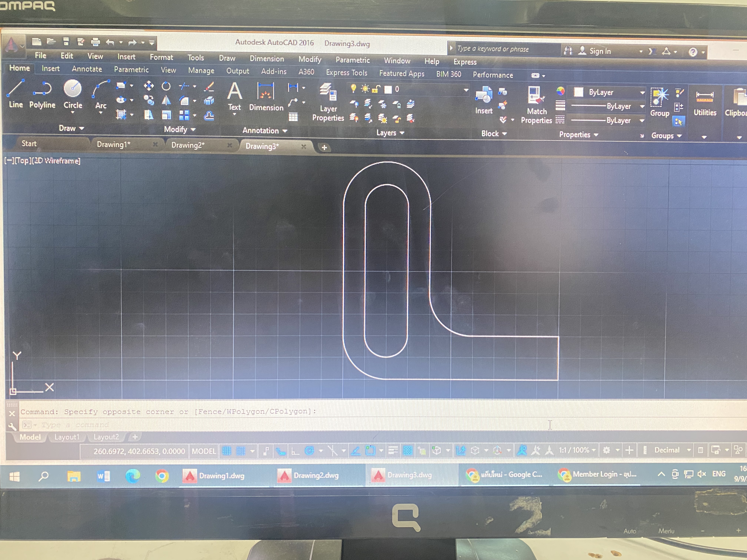Open the Dimension menu
The height and width of the screenshot is (560, 747).
[x=266, y=59]
